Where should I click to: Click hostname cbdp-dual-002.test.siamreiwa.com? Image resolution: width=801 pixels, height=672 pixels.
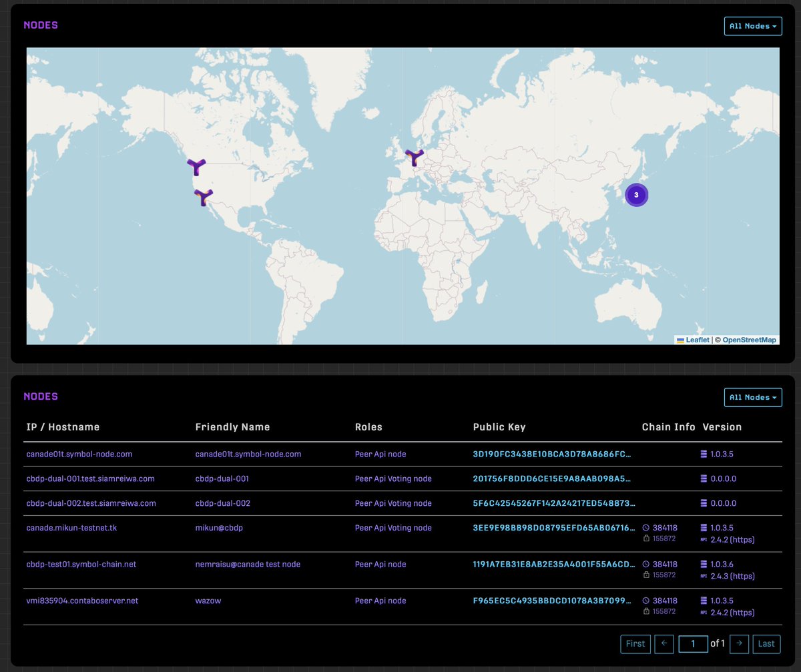91,503
